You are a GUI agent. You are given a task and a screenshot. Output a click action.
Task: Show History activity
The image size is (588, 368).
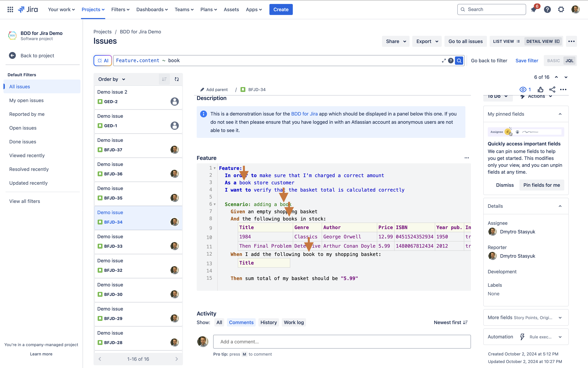(269, 323)
